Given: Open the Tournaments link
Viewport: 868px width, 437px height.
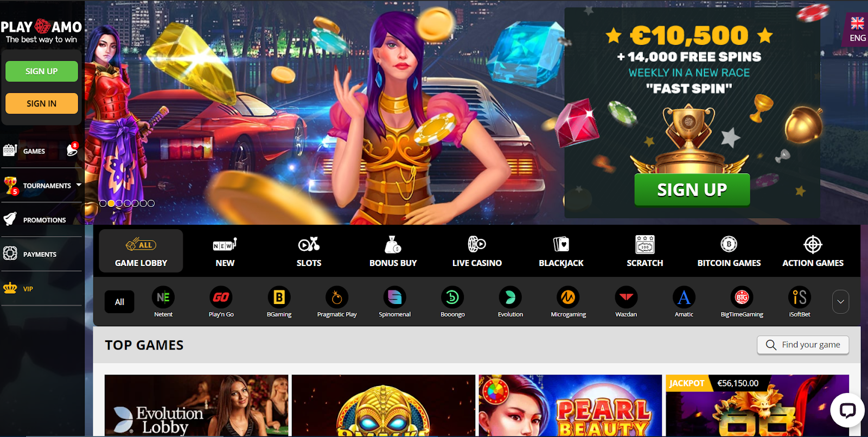Looking at the screenshot, I should [47, 186].
